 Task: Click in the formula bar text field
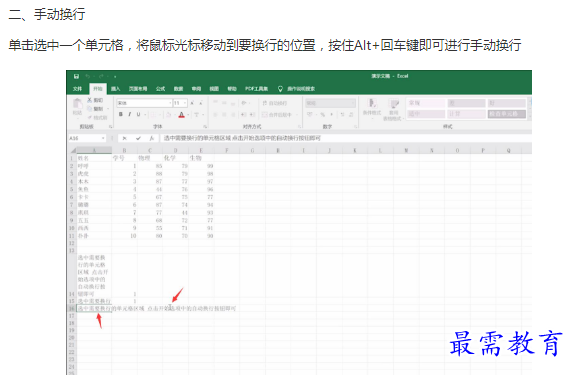(346, 138)
